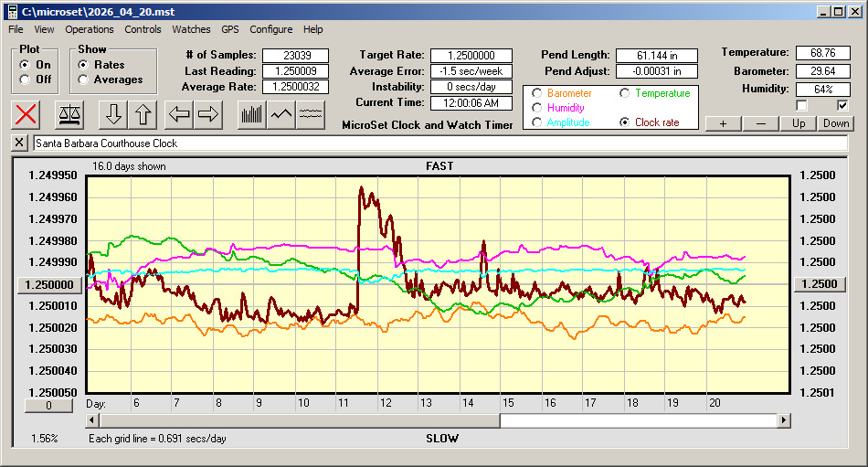Click the left arrow toolbar button
The width and height of the screenshot is (868, 467).
180,114
